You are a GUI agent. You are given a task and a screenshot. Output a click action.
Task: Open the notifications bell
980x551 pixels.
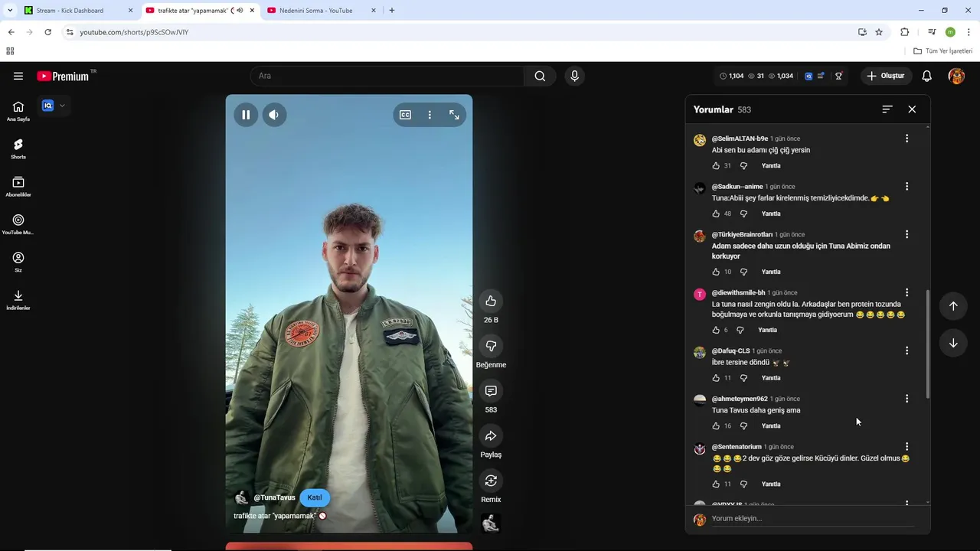926,76
